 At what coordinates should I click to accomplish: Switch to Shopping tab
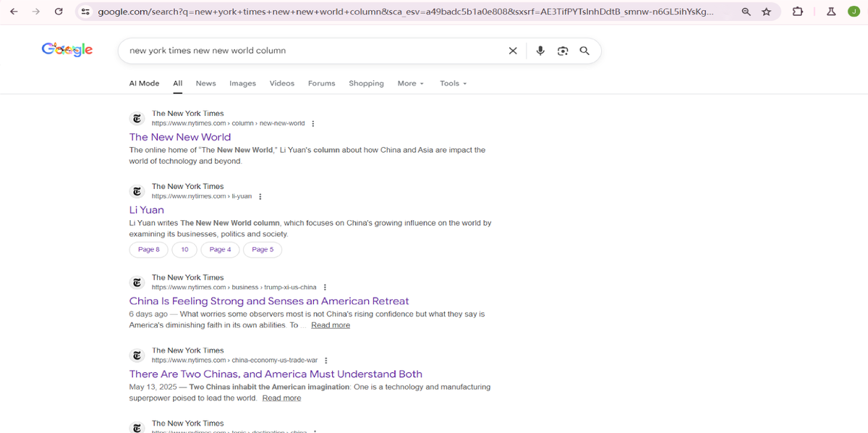point(366,83)
